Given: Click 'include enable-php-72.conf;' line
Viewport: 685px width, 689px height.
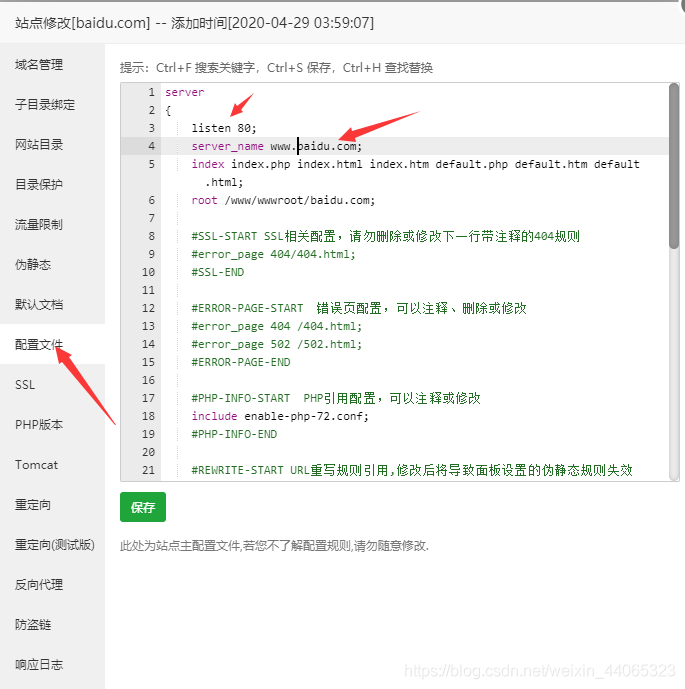Looking at the screenshot, I should point(280,416).
